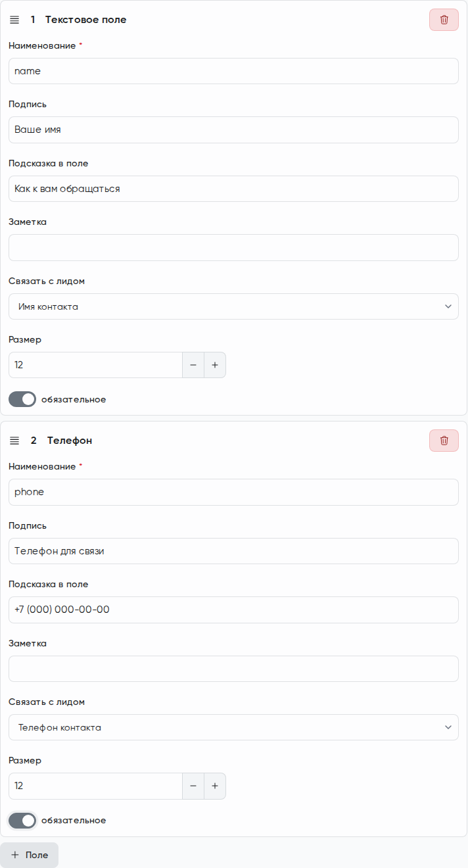Delete the Текстовое поле field with trash icon

[444, 20]
